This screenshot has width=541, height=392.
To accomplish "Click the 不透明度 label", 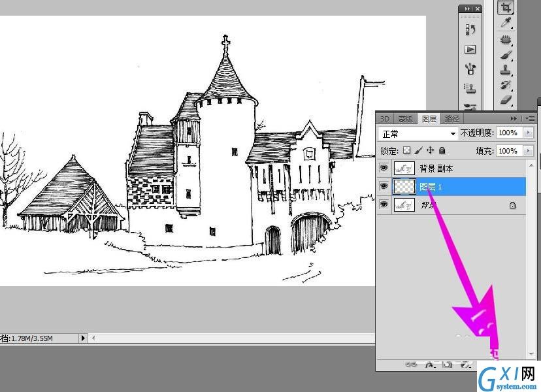I will point(477,133).
